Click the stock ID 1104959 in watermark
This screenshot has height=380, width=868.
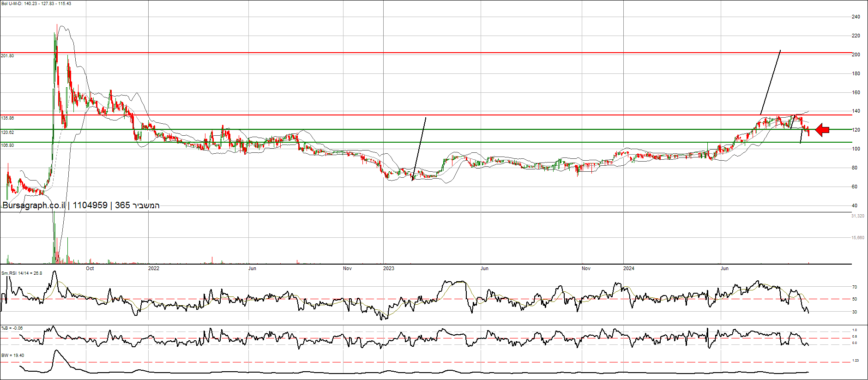[x=90, y=205]
